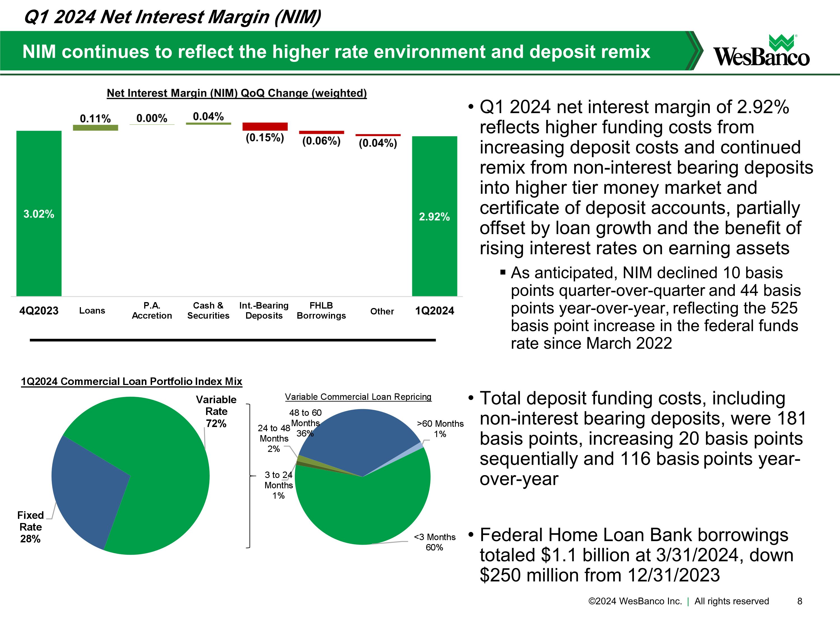
Task: Click the red Int.-Bearing Deposits bar
Action: (x=265, y=127)
